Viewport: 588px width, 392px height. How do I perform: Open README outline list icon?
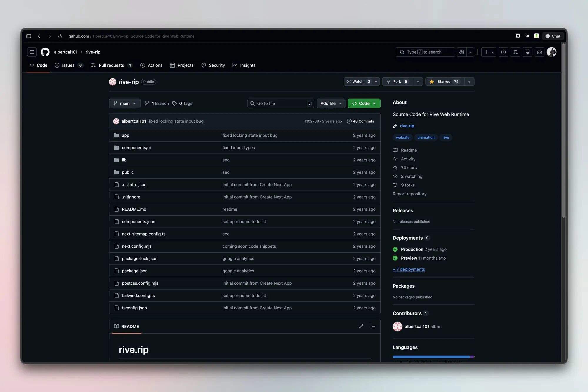(373, 326)
